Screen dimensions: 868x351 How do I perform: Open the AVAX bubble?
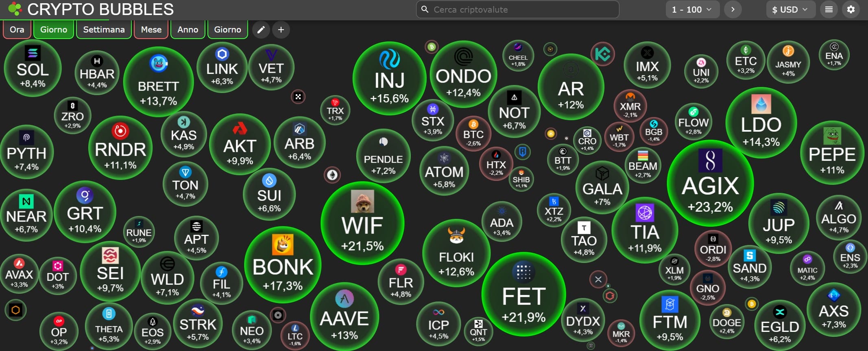19,274
